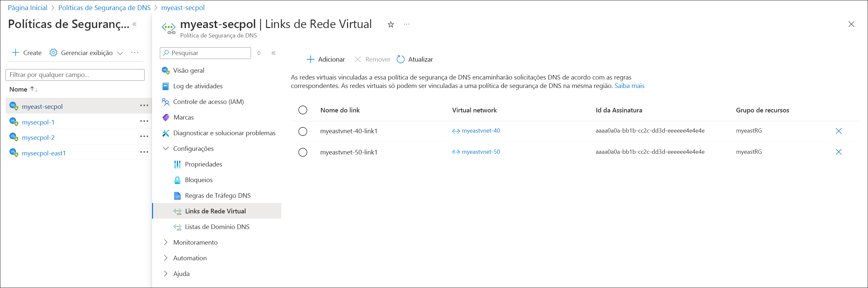
Task: Favorite myeast-secpol with the star icon
Action: pyautogui.click(x=391, y=24)
